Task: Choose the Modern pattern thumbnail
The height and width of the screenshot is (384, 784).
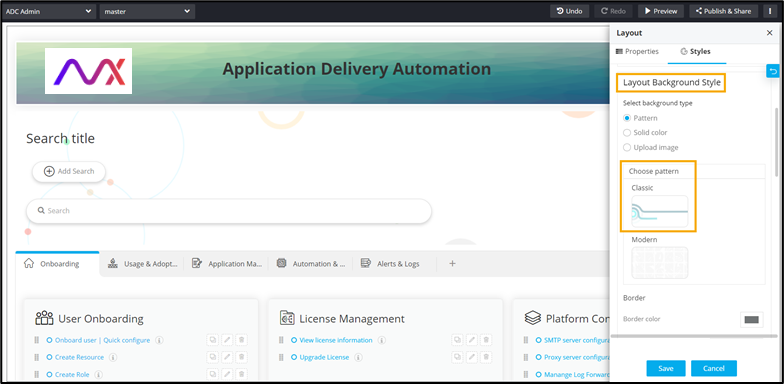Action: point(660,263)
